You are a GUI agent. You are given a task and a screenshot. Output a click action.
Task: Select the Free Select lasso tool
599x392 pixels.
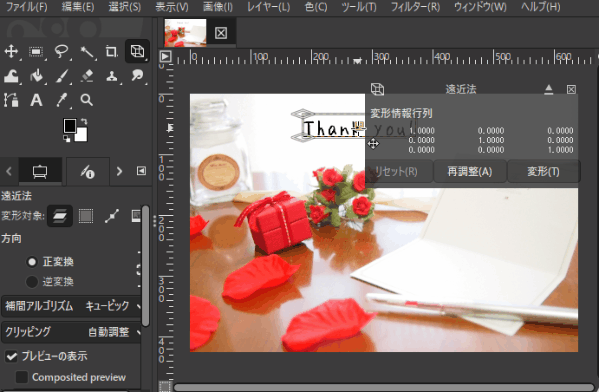62,51
